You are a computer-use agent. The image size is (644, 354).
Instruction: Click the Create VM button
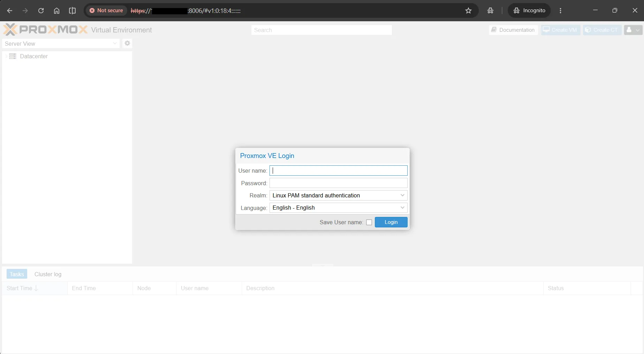(x=560, y=30)
